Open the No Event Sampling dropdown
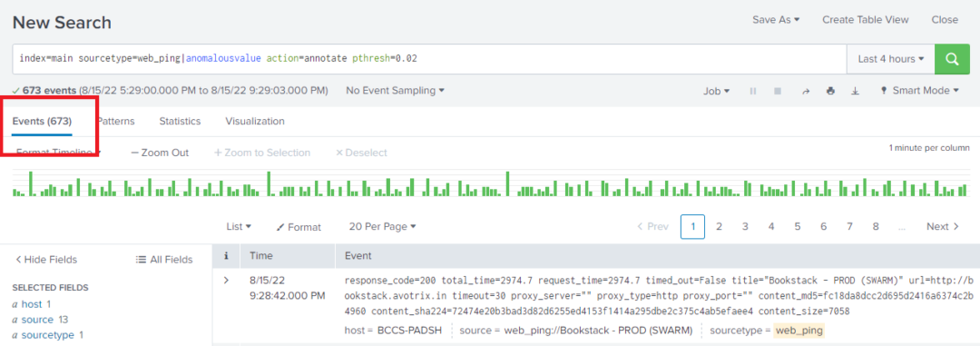This screenshot has width=980, height=346. pos(395,90)
